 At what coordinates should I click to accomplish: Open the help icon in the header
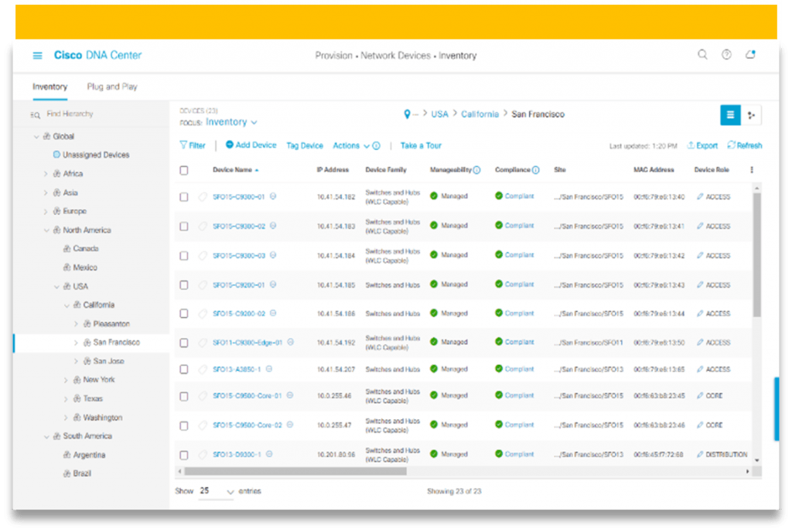(726, 55)
